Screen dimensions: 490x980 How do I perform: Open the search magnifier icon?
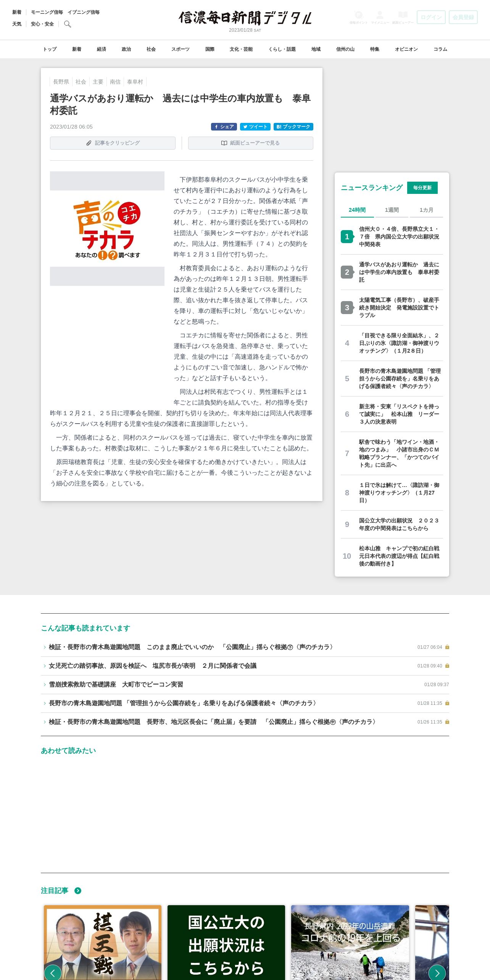pyautogui.click(x=68, y=24)
